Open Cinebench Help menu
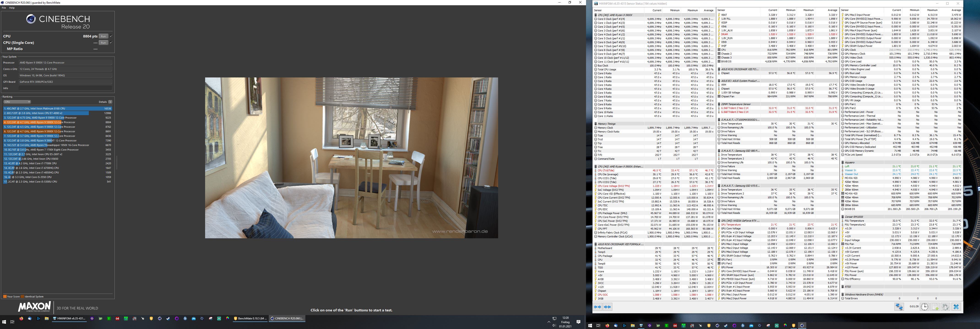 (x=12, y=8)
